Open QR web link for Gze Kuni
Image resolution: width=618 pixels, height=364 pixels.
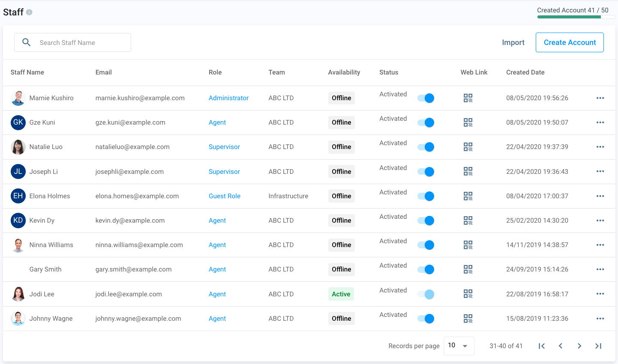(468, 122)
